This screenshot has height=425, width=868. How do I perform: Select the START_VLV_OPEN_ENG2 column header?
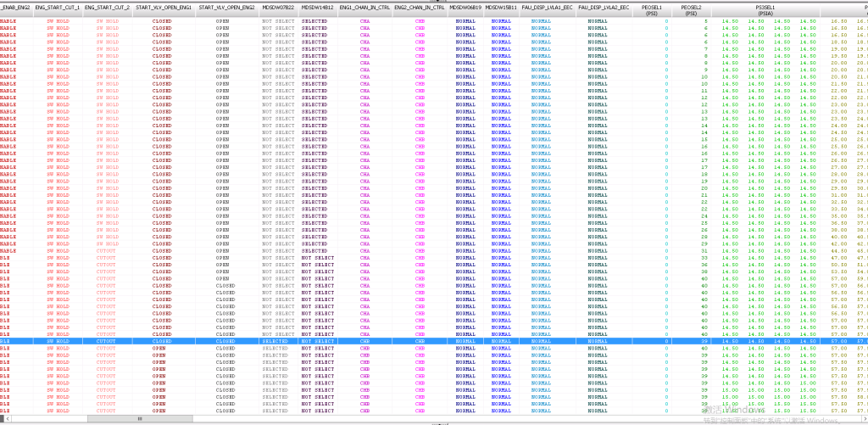pyautogui.click(x=225, y=7)
